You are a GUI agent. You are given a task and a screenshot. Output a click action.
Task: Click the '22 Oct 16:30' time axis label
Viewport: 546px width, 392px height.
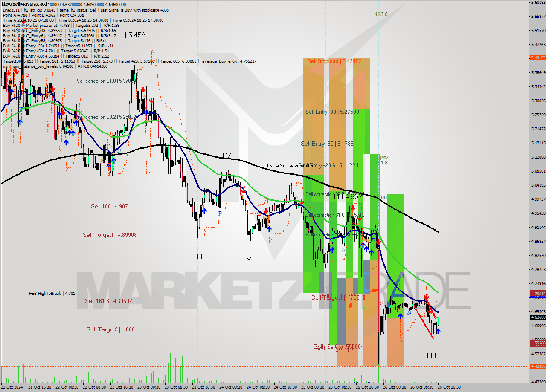point(122,387)
